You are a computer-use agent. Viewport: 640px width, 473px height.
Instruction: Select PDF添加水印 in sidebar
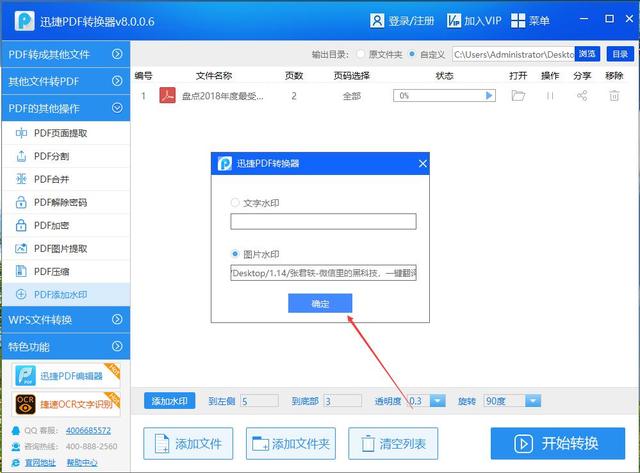click(66, 295)
